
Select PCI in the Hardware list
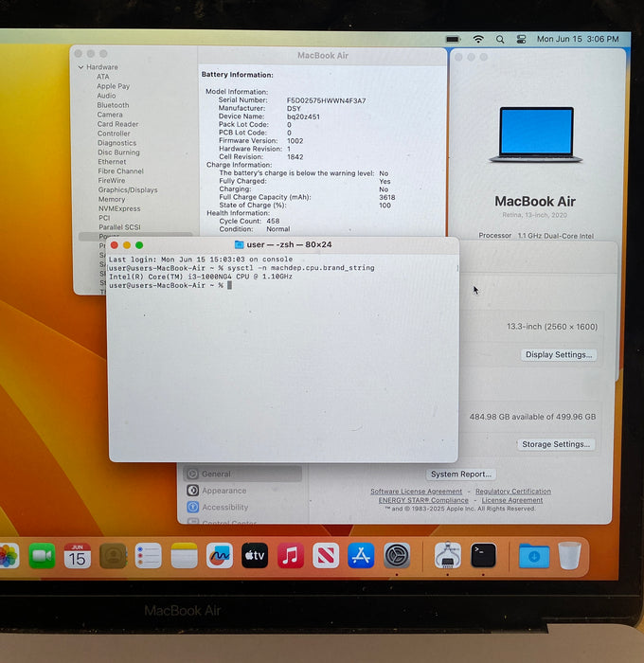pyautogui.click(x=104, y=218)
